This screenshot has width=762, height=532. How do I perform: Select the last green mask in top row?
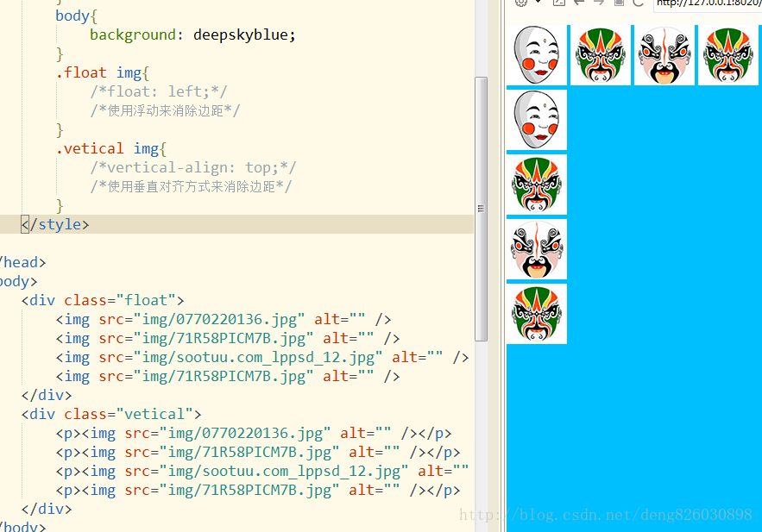(728, 55)
